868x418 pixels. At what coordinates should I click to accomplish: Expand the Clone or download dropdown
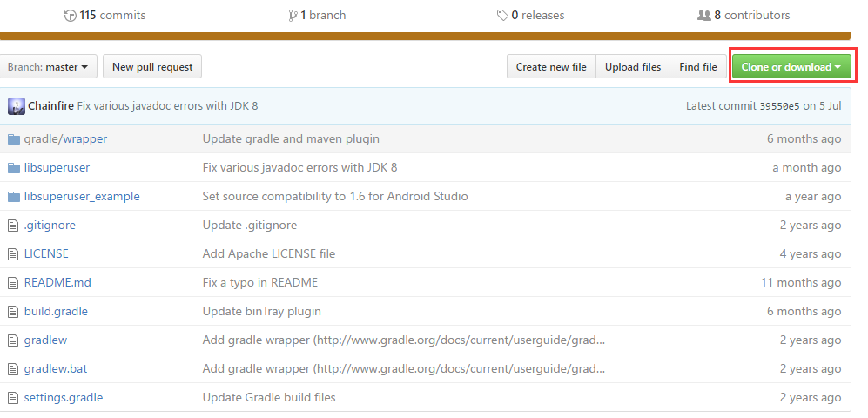[791, 66]
